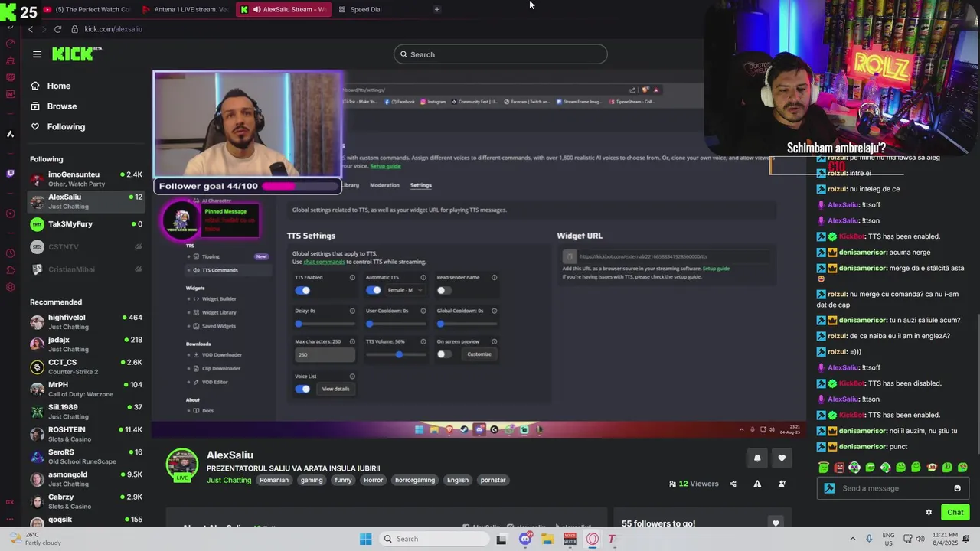This screenshot has width=980, height=551.
Task: Open the Kick hamburger menu
Action: click(x=37, y=54)
